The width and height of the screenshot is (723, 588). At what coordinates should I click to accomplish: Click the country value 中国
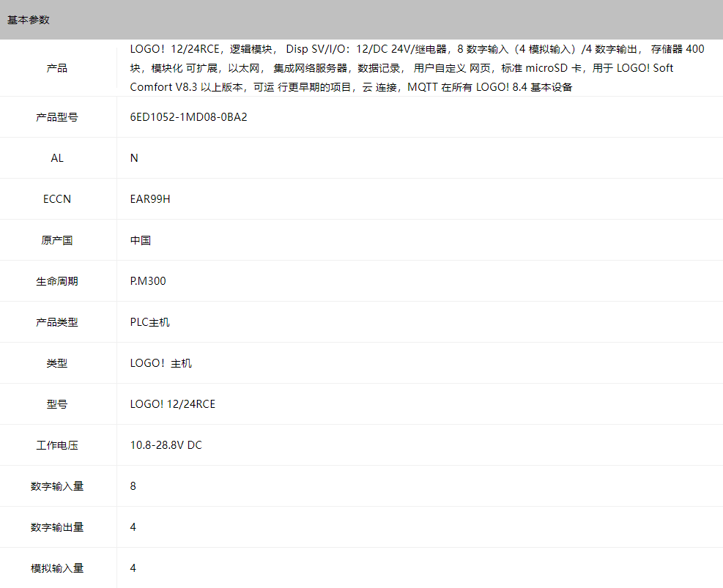140,240
